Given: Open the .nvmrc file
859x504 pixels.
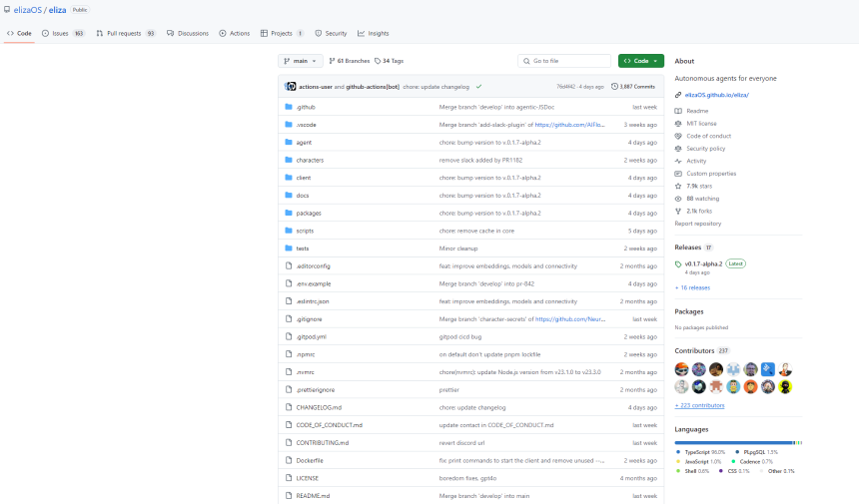Looking at the screenshot, I should [305, 372].
